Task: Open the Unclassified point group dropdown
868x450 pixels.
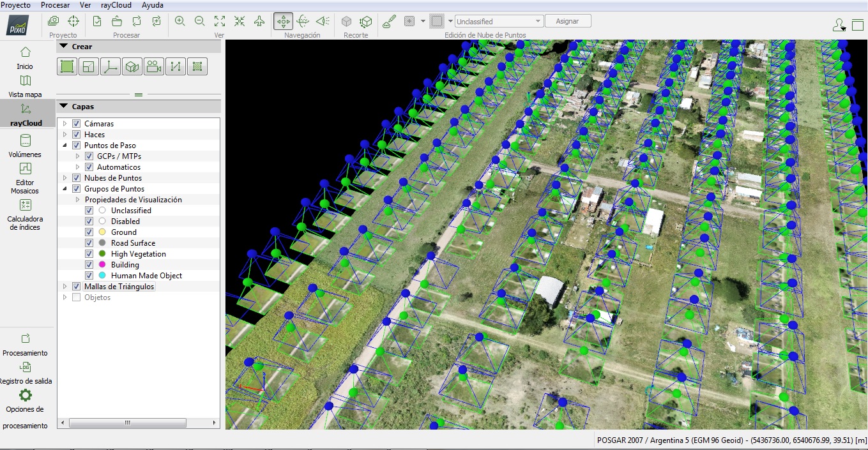Action: tap(499, 21)
